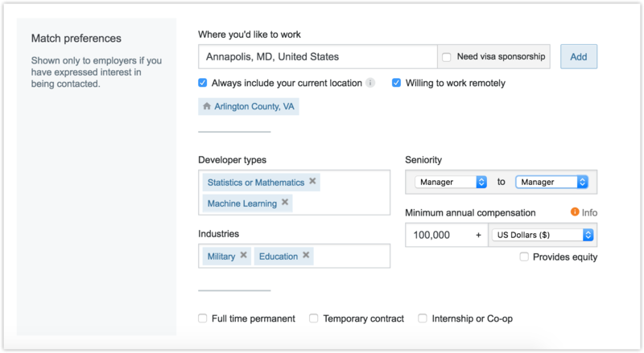Viewport: 644px width, 353px height.
Task: Remove Statistics or Mathematics developer type
Action: tap(312, 181)
